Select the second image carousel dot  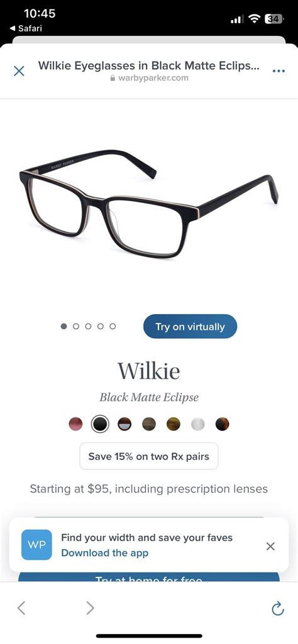click(75, 326)
